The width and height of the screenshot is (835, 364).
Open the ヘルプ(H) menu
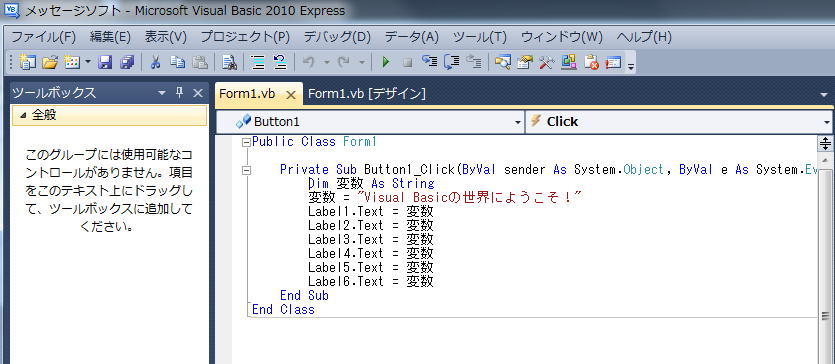(x=644, y=37)
